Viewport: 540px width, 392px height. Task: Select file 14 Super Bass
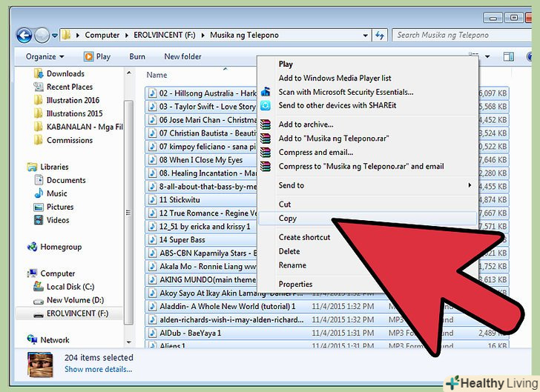pyautogui.click(x=202, y=240)
